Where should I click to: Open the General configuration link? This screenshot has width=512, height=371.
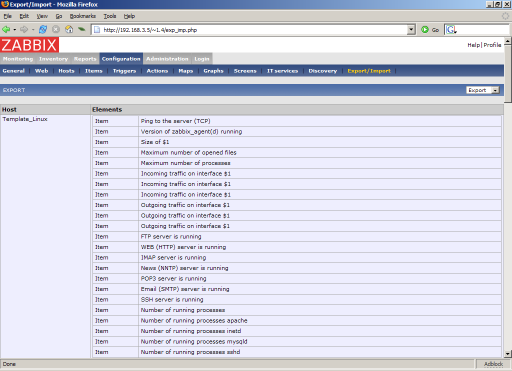14,71
